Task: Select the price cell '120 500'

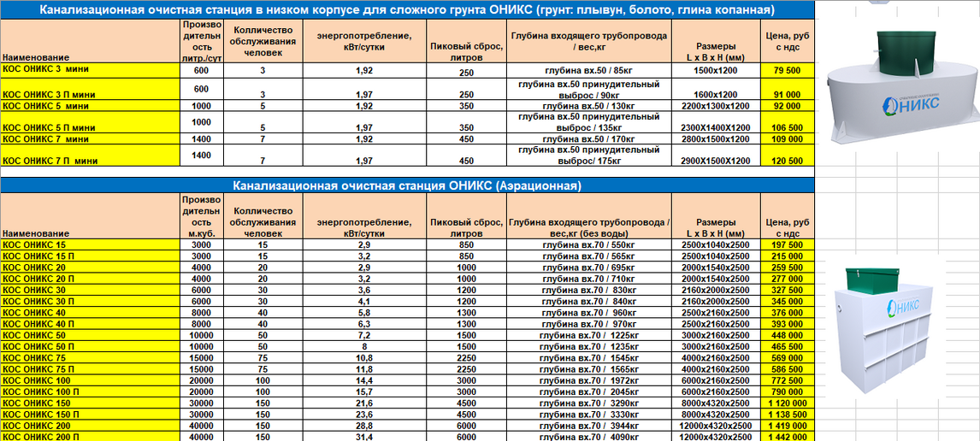Action: coord(788,155)
